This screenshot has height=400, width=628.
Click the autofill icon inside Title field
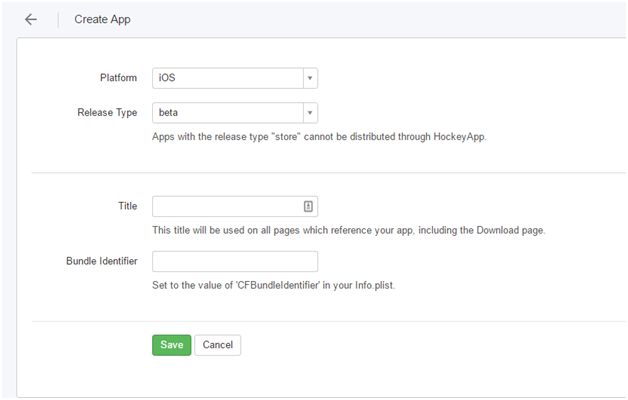pos(308,206)
